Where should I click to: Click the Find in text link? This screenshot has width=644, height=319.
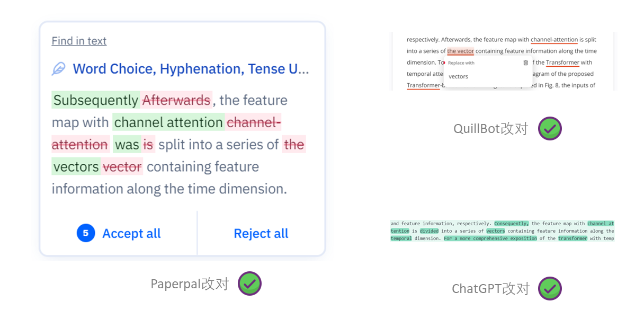tap(79, 41)
